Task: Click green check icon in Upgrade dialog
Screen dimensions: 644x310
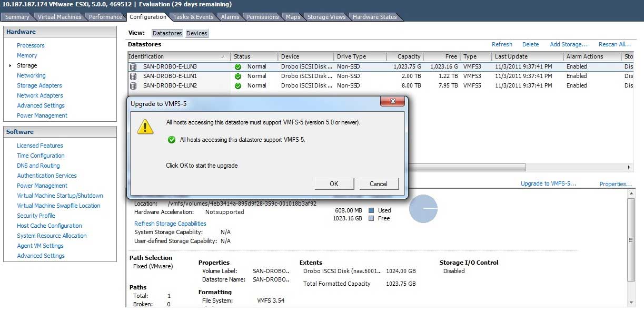Action: point(171,140)
